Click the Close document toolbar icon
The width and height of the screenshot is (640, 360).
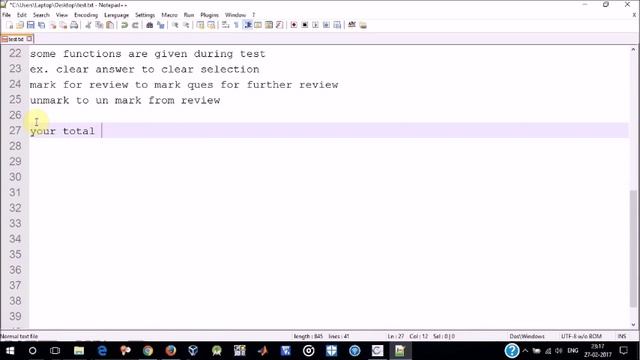point(53,25)
